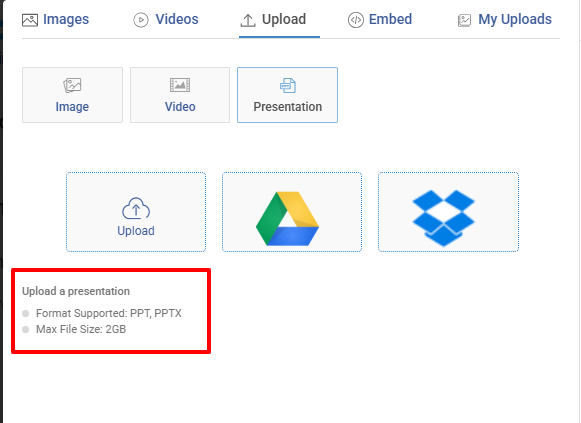Switch to the Videos tab

166,19
